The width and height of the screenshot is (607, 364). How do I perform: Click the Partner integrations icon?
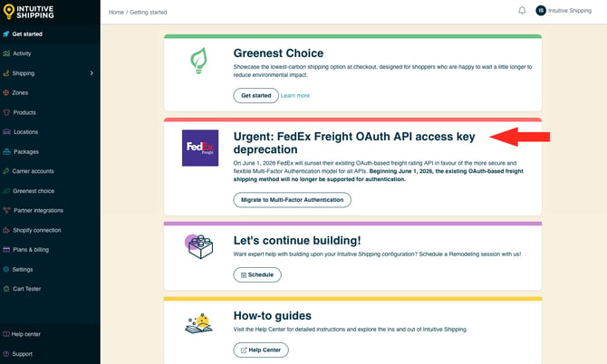click(6, 210)
